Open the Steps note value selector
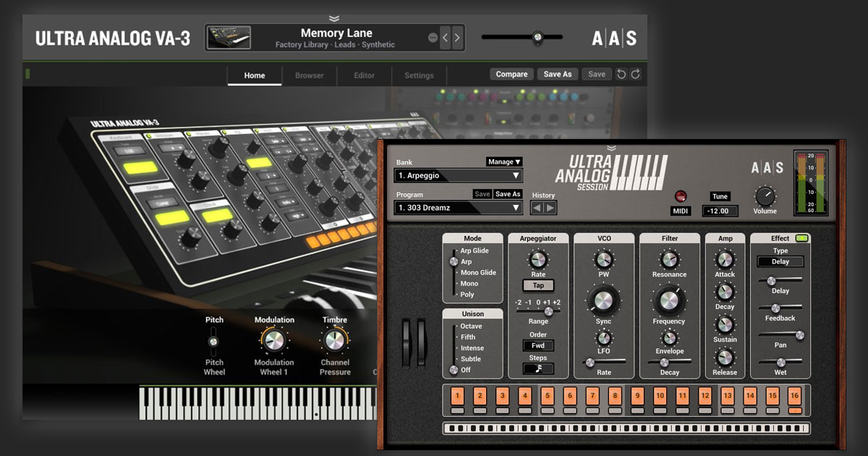 tap(537, 370)
